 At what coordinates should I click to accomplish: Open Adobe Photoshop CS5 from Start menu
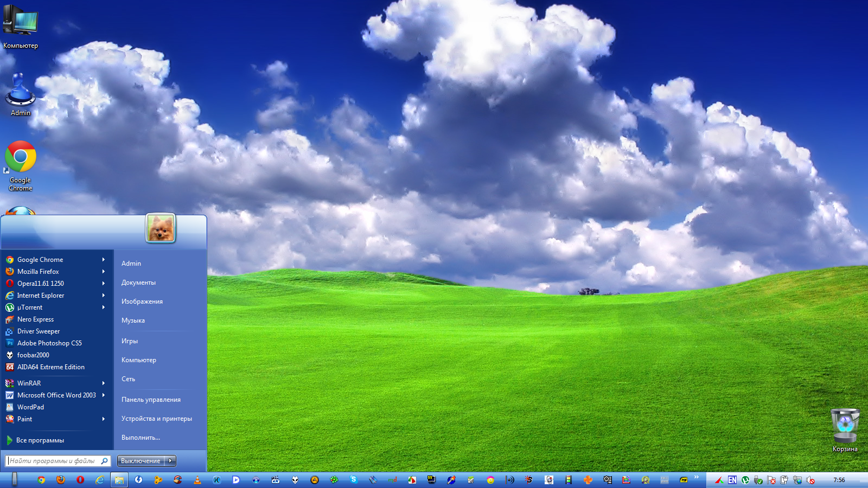(x=49, y=343)
